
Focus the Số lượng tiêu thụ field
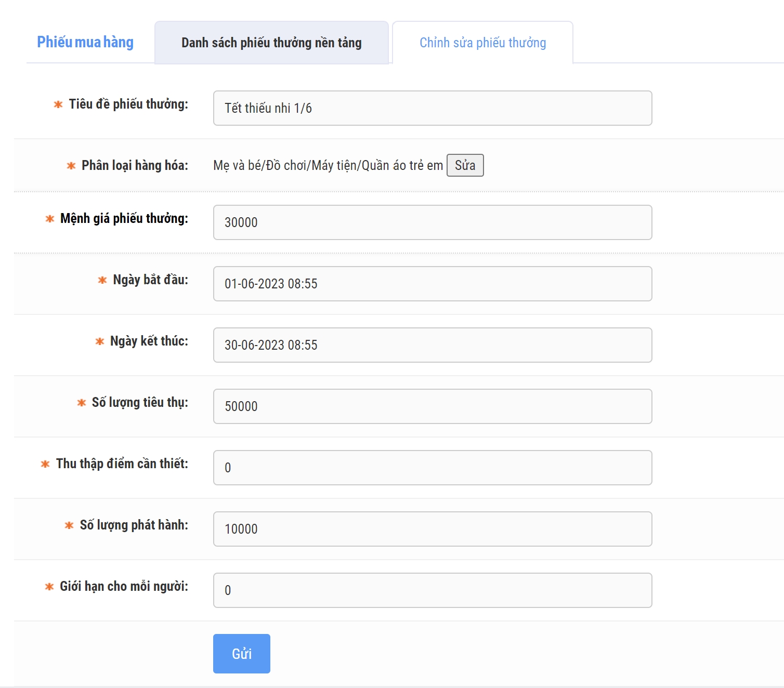coord(432,406)
